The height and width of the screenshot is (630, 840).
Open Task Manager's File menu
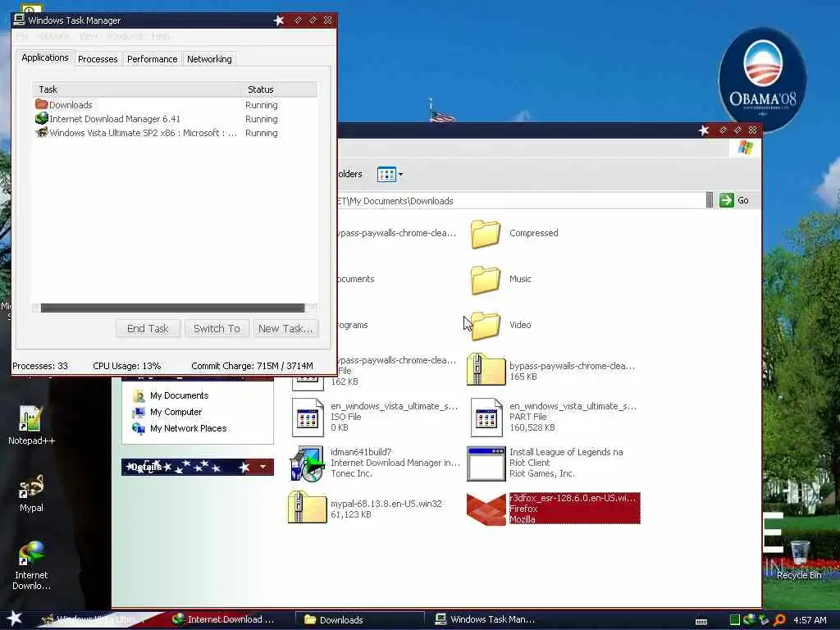22,36
